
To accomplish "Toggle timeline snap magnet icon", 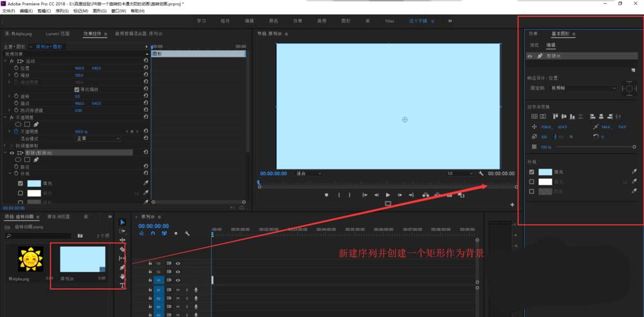I will (x=153, y=233).
